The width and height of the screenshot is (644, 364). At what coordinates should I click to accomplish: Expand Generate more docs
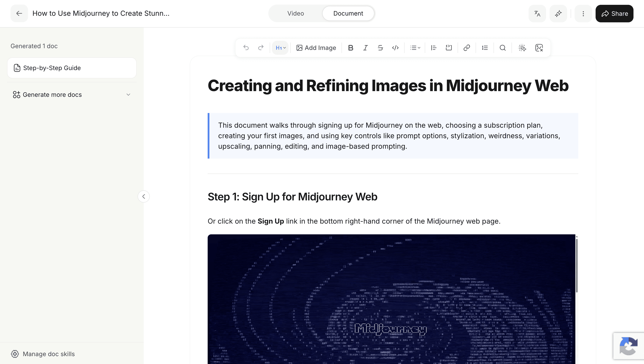coord(72,95)
